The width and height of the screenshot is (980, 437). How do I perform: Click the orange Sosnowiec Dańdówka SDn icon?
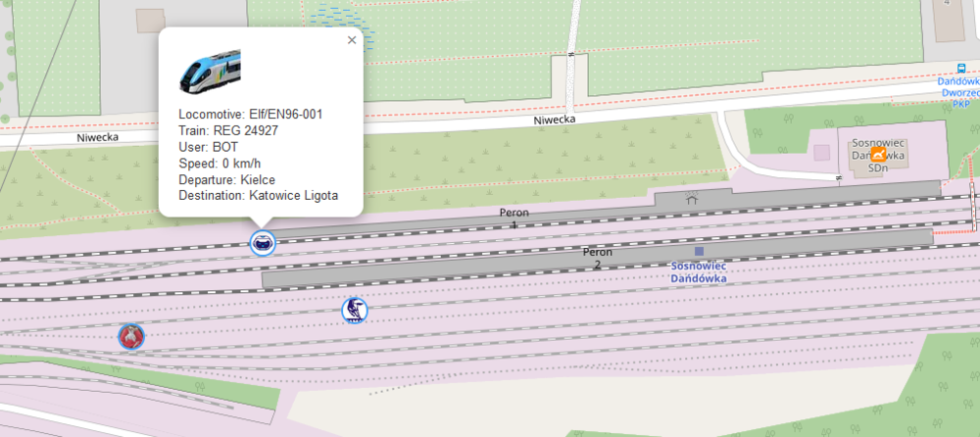point(879,153)
